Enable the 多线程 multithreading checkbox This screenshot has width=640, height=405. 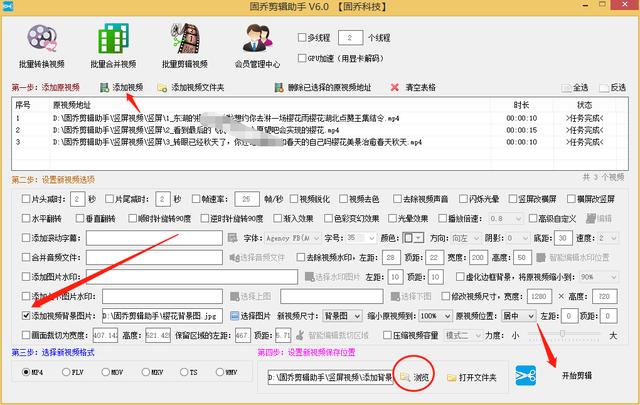(301, 38)
